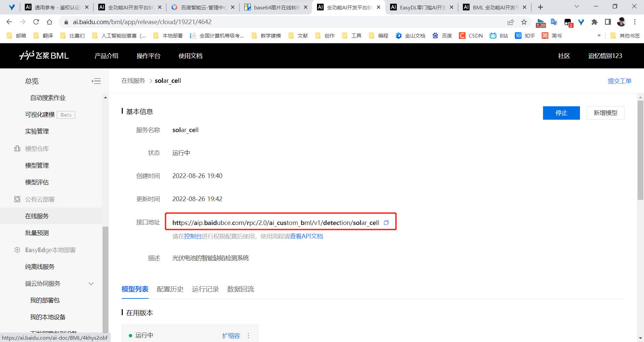Reload the current page

[36, 22]
